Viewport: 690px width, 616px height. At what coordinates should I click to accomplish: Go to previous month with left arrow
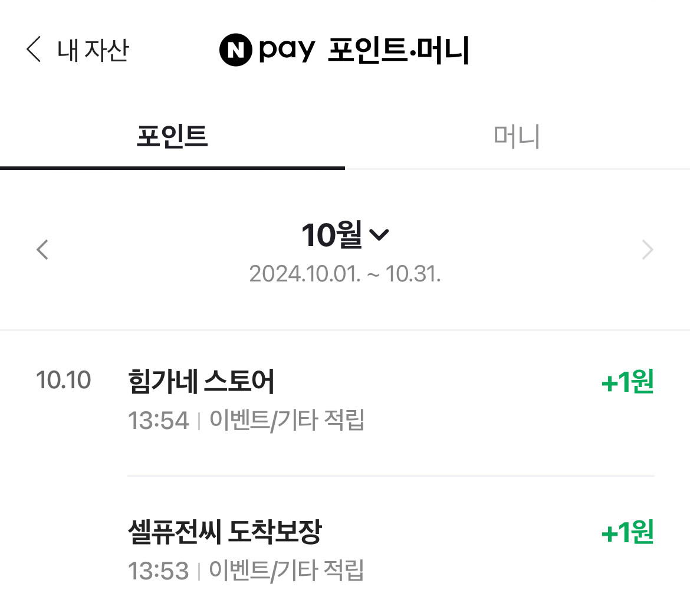[42, 250]
